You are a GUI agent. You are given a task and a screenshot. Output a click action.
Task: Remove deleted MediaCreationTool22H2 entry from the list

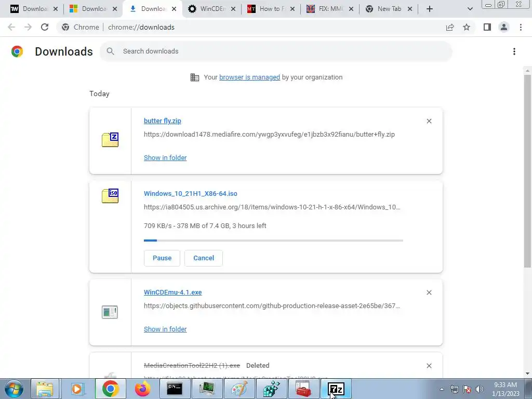click(x=429, y=366)
